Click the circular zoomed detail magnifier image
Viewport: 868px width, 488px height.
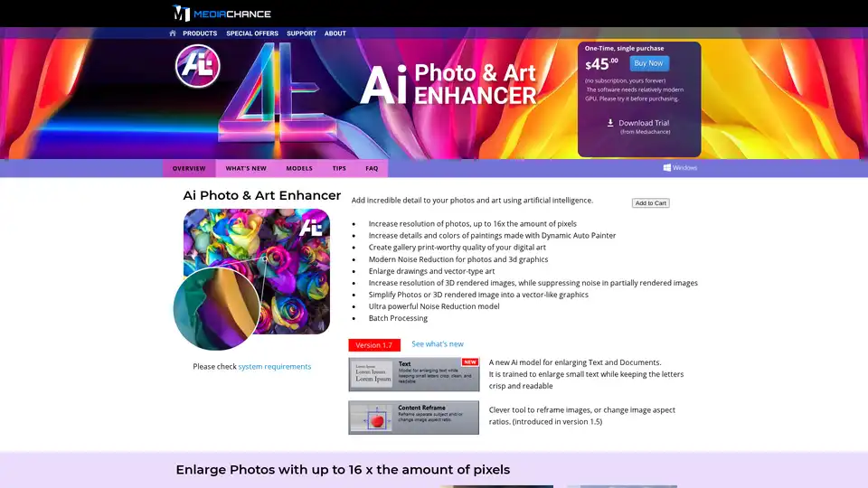pos(217,308)
